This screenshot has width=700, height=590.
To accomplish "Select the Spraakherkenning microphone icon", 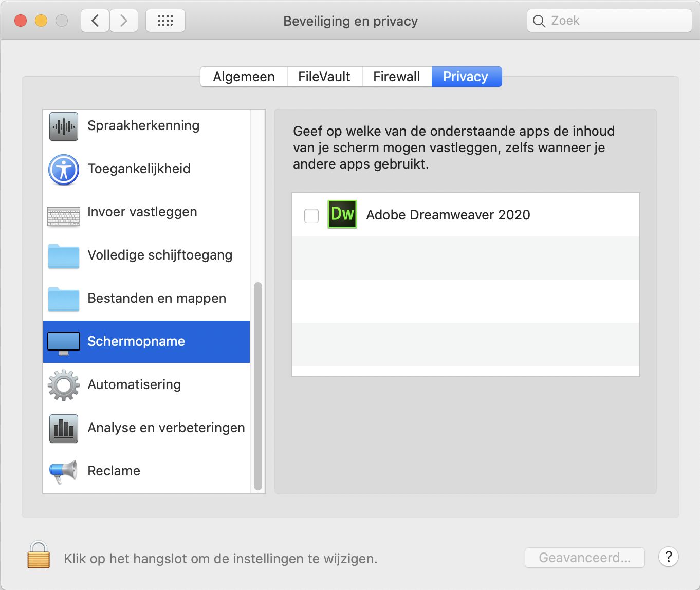I will tap(63, 126).
